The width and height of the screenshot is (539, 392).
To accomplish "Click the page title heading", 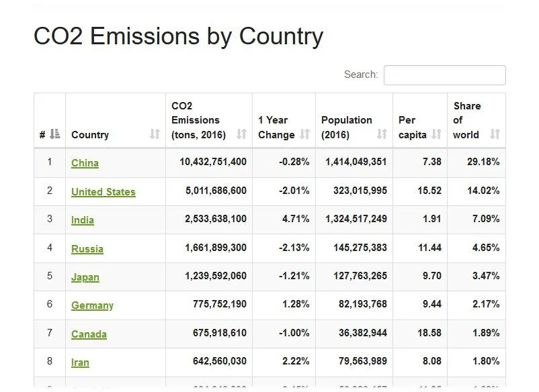I will click(x=178, y=36).
